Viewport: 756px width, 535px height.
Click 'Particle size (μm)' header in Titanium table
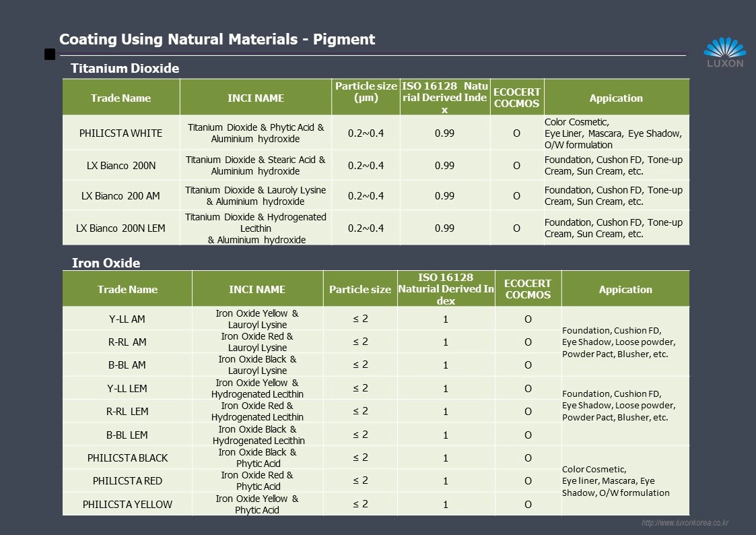click(366, 92)
